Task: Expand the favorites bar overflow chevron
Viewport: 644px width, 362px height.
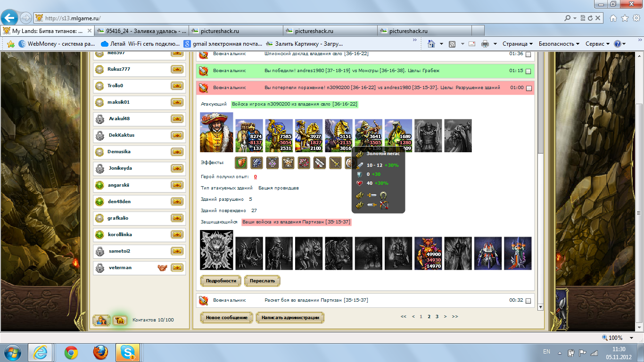Action: click(415, 41)
